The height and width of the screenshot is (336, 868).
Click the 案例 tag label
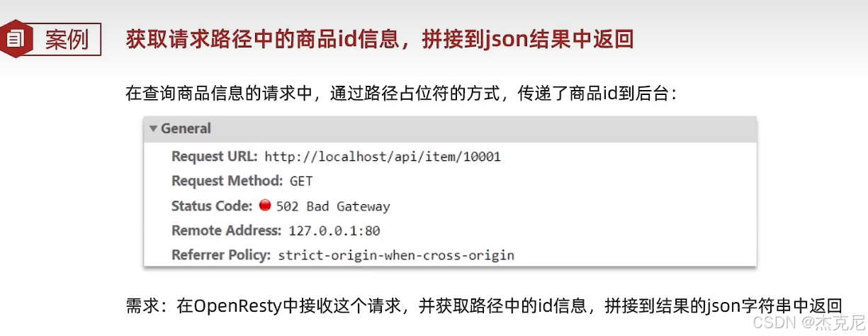click(x=67, y=39)
